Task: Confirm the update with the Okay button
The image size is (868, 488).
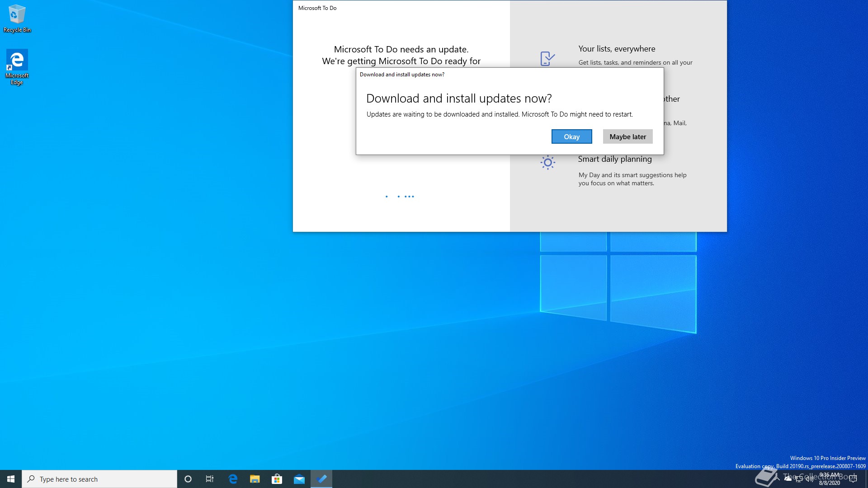Action: [x=571, y=136]
